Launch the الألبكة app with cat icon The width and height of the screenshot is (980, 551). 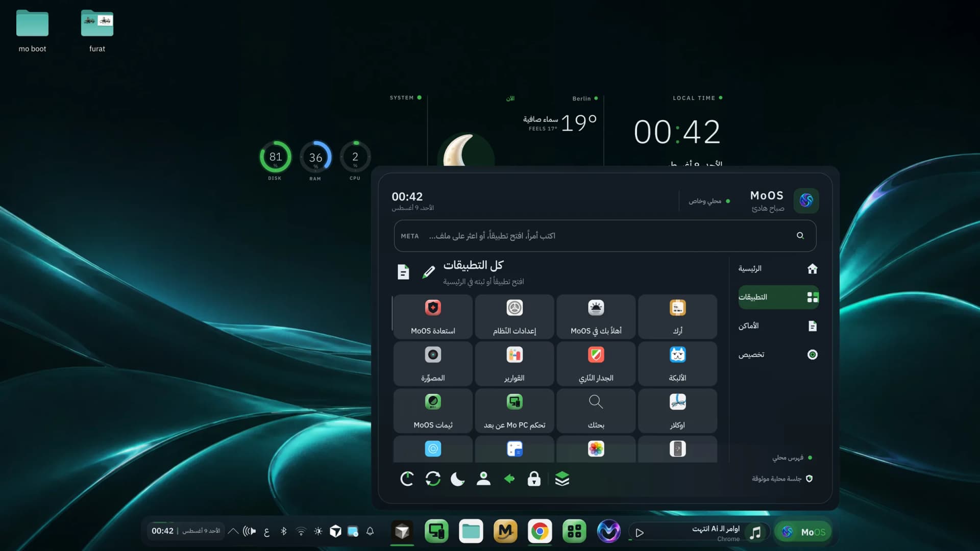pos(678,364)
